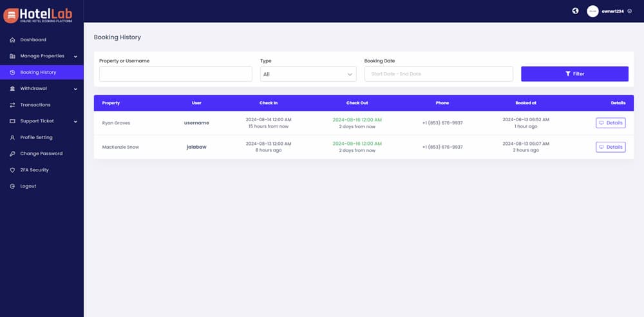Click booked at "2024-08-13 06:52 AM"

[x=526, y=120]
